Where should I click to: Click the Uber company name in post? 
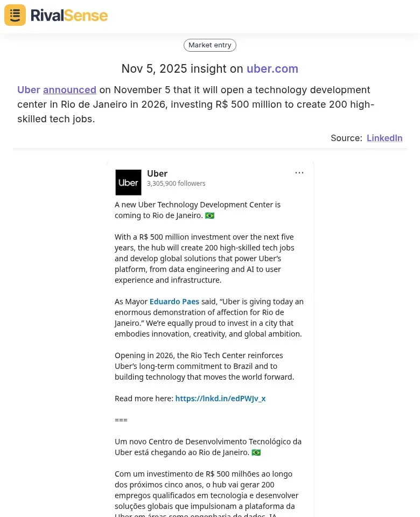tap(157, 173)
